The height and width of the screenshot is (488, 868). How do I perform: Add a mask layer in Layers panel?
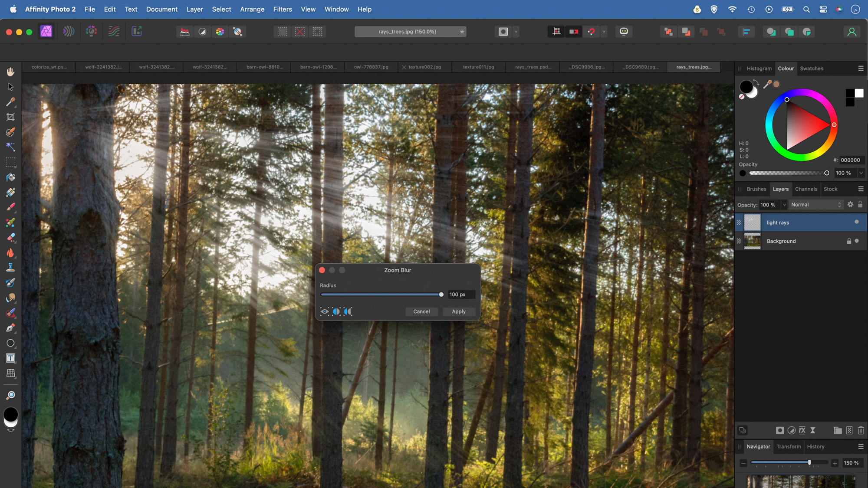click(x=780, y=430)
